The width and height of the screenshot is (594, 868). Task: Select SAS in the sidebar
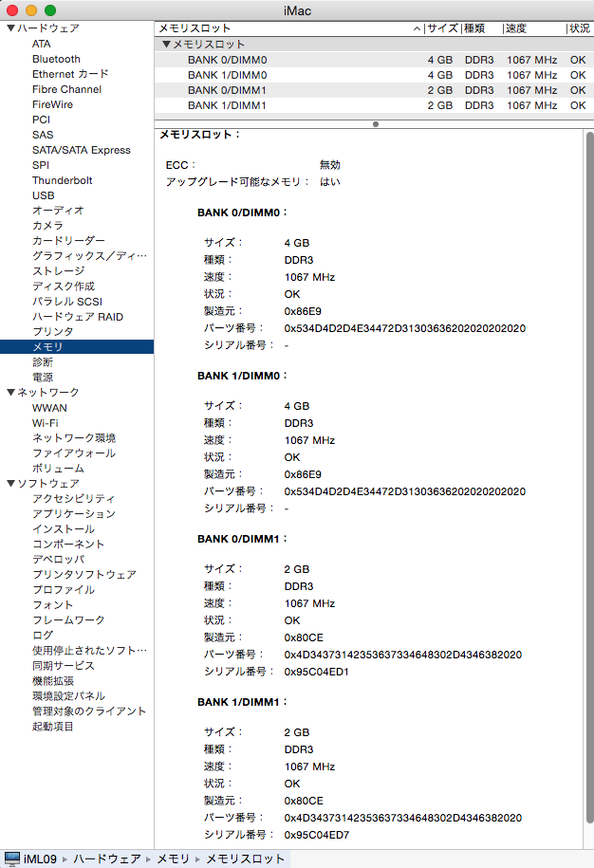[43, 135]
